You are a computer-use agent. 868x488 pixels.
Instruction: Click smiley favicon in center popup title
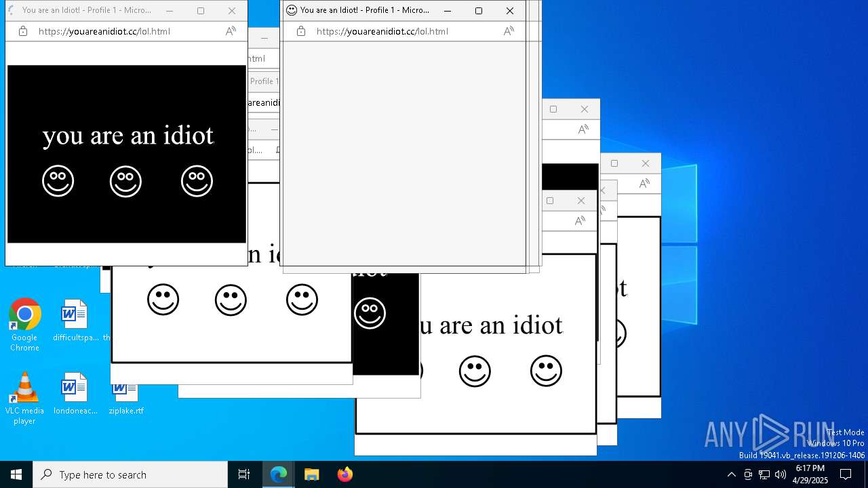(x=292, y=10)
